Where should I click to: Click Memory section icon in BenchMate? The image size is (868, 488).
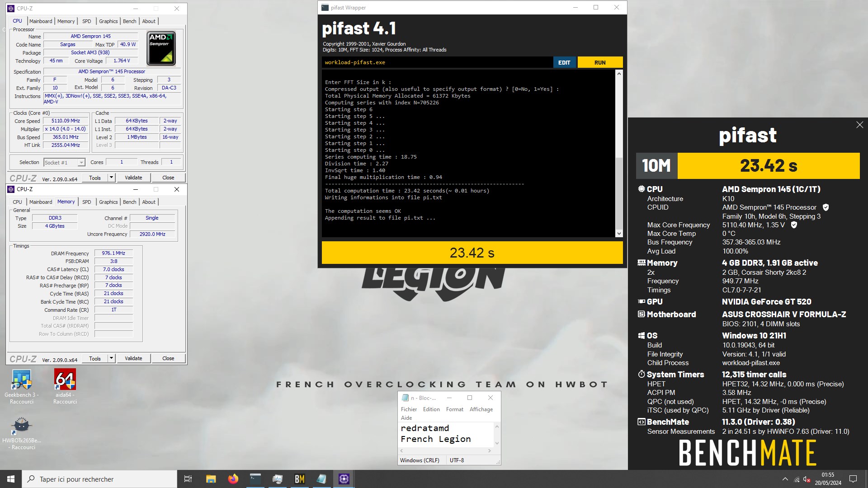(x=641, y=263)
